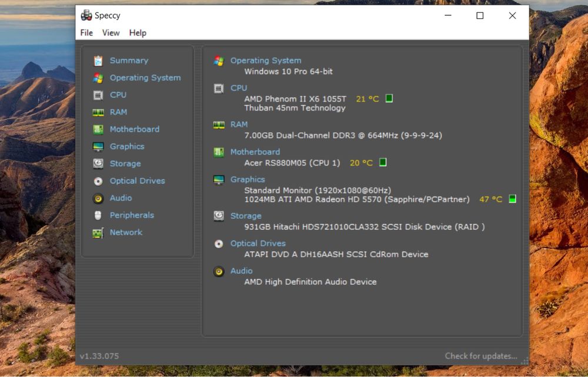This screenshot has width=588, height=377.
Task: Click the 931GB Hitachi disk device text
Action: (365, 227)
